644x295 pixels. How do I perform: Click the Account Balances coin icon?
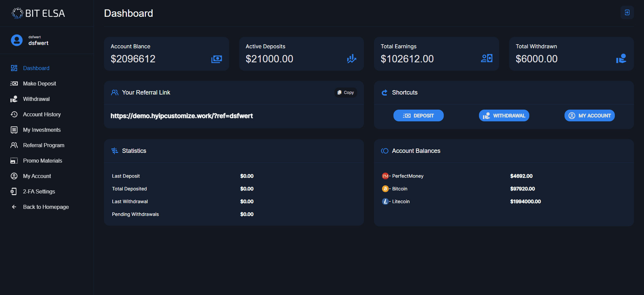pyautogui.click(x=385, y=151)
